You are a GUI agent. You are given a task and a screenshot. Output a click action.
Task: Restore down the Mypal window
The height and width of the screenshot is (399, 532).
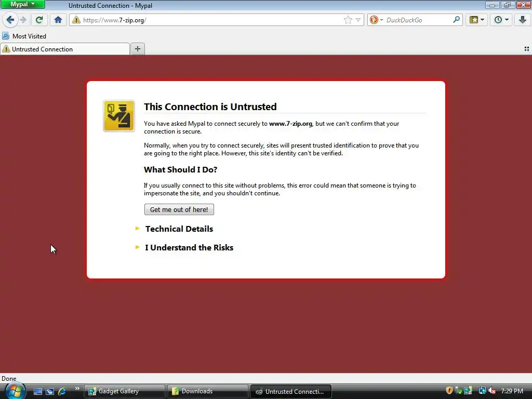[x=507, y=5]
